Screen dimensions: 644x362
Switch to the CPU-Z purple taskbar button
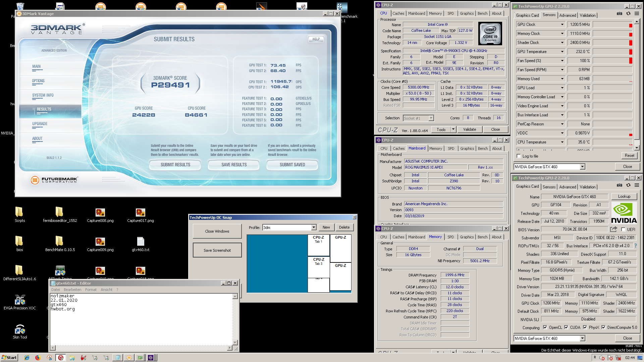click(x=151, y=358)
